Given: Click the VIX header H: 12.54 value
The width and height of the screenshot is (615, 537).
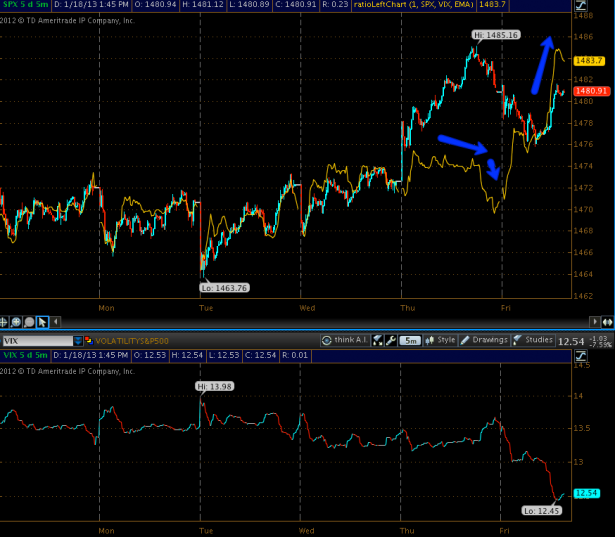Looking at the screenshot, I should click(x=187, y=355).
